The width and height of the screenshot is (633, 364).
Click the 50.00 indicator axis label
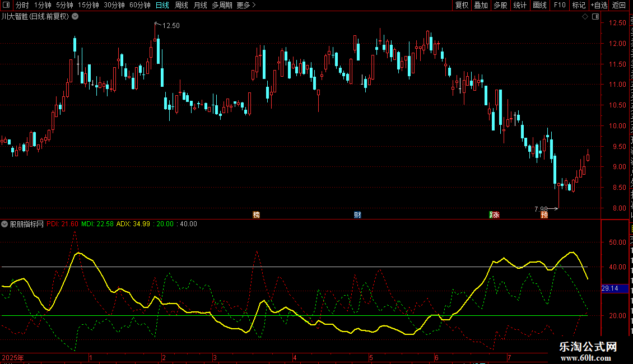tap(618, 242)
